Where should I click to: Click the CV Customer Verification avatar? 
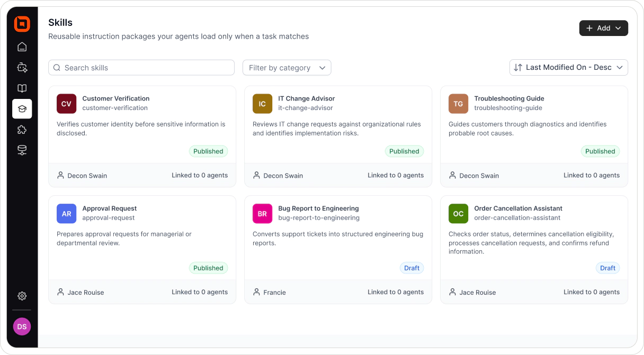(x=66, y=104)
